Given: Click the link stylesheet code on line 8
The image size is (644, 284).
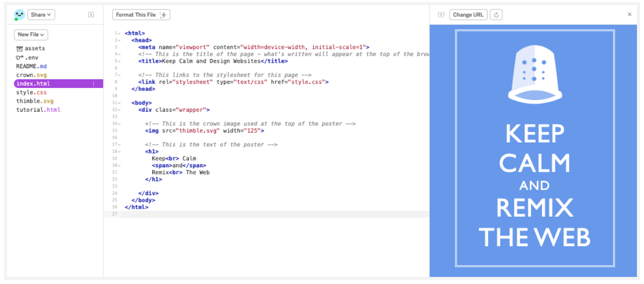Looking at the screenshot, I should 234,82.
